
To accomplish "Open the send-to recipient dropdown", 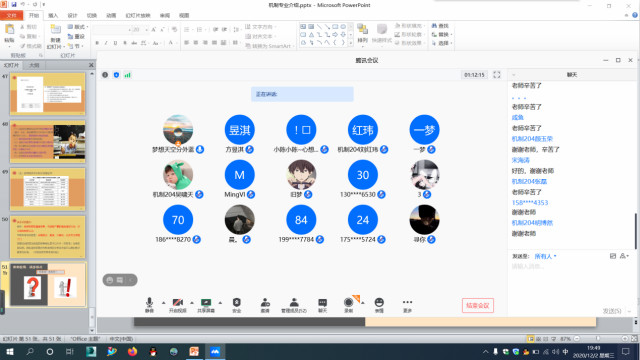I will pyautogui.click(x=546, y=256).
